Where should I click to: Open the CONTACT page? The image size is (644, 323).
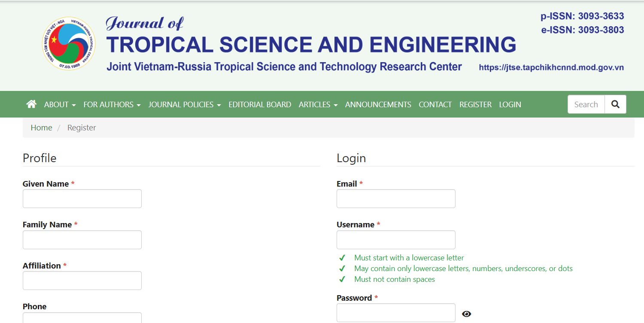[x=435, y=104]
